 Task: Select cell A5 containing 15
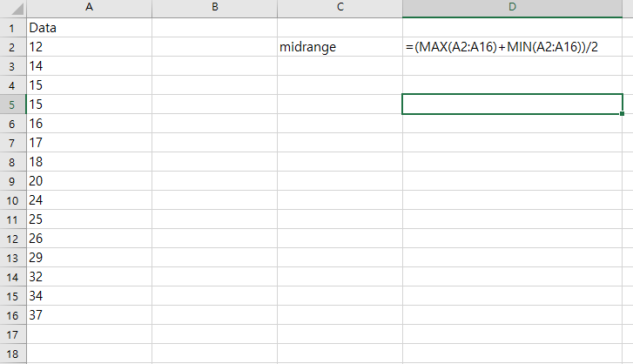click(89, 104)
